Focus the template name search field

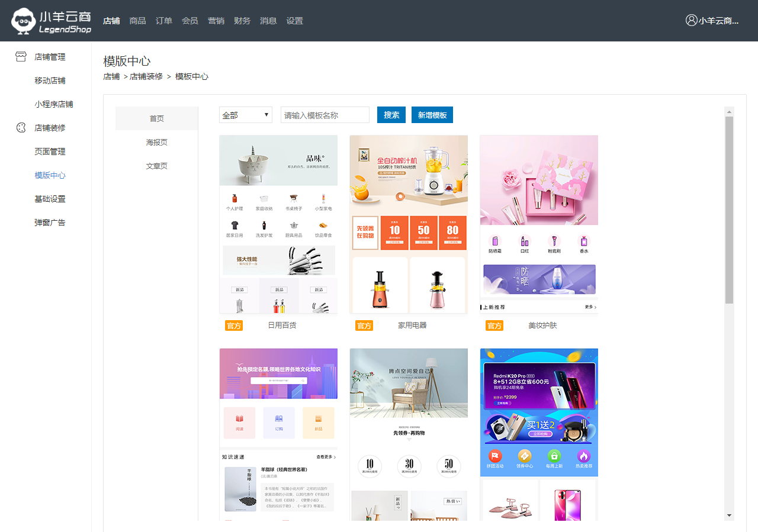325,115
